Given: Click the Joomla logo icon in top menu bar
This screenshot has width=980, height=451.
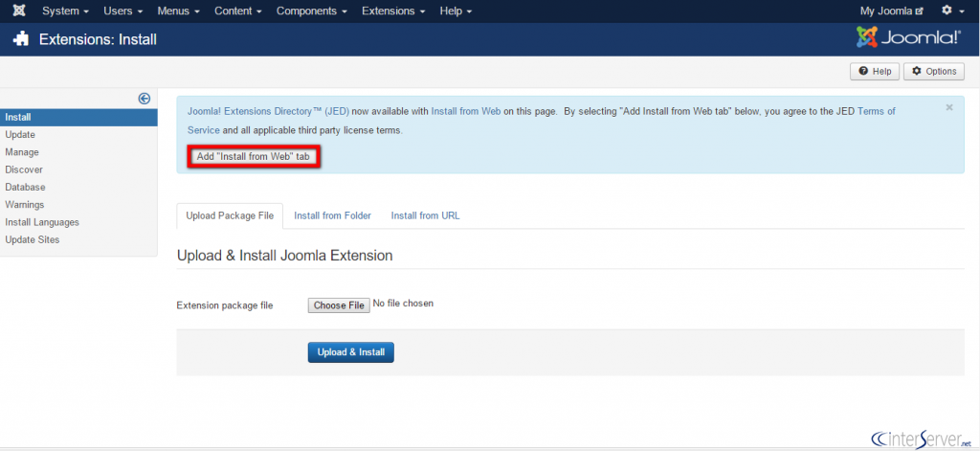Looking at the screenshot, I should [x=19, y=11].
